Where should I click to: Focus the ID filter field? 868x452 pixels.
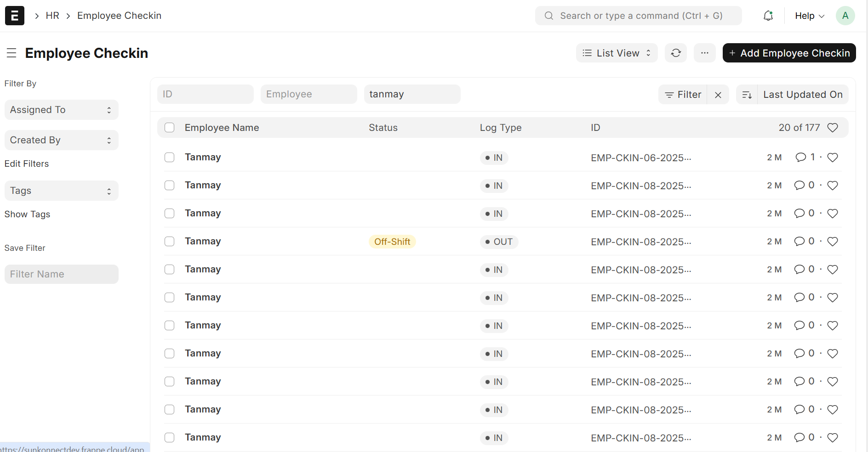[x=206, y=94]
